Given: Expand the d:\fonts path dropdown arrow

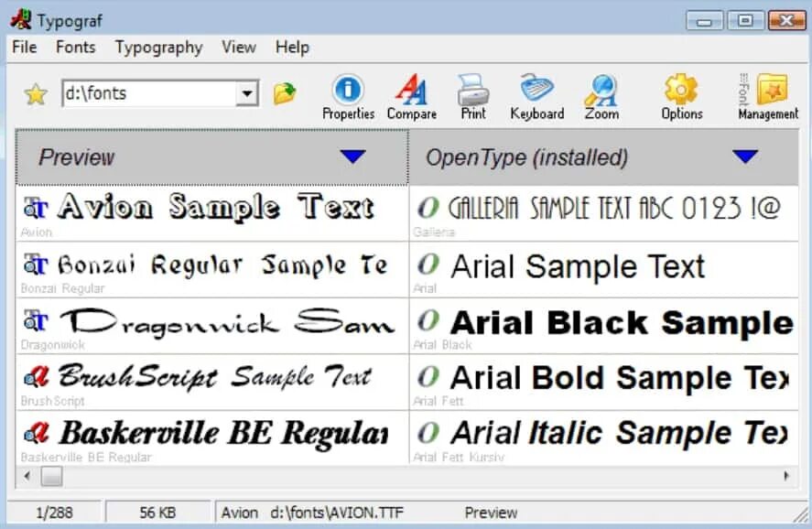Looking at the screenshot, I should tap(247, 93).
